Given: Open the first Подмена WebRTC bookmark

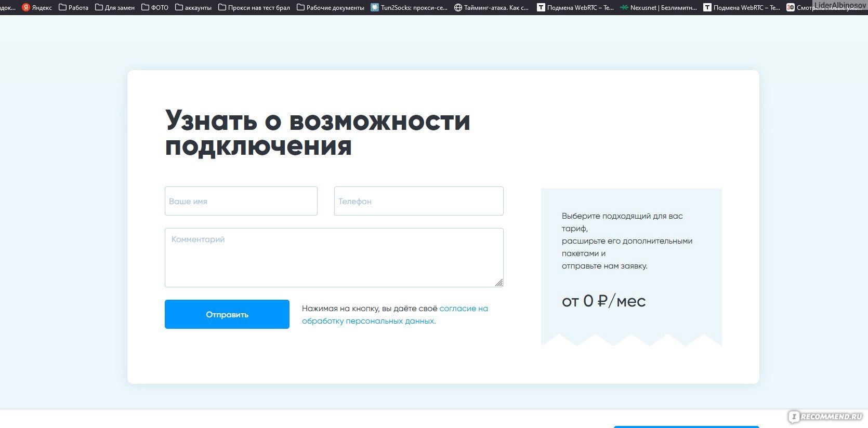Looking at the screenshot, I should (x=575, y=7).
